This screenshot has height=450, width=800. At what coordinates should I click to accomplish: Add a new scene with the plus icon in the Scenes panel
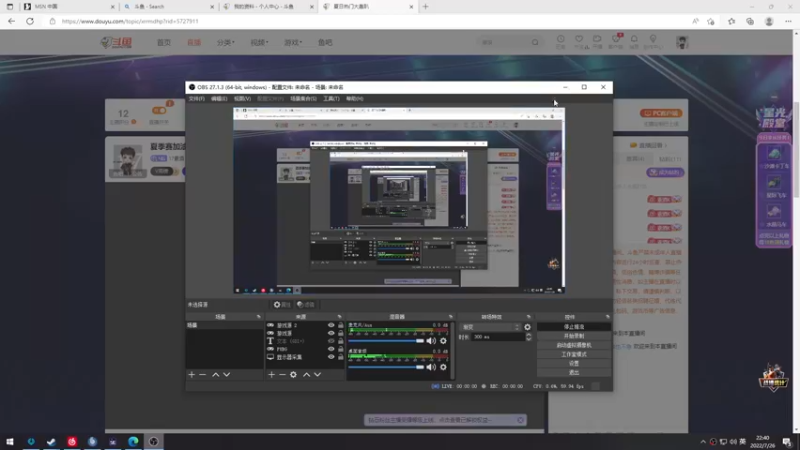[192, 374]
